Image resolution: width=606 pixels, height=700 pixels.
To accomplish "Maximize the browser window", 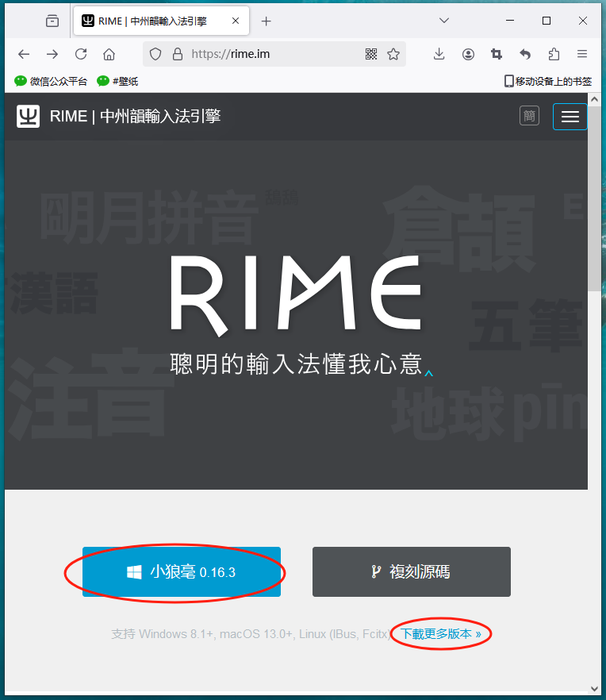I will click(547, 21).
